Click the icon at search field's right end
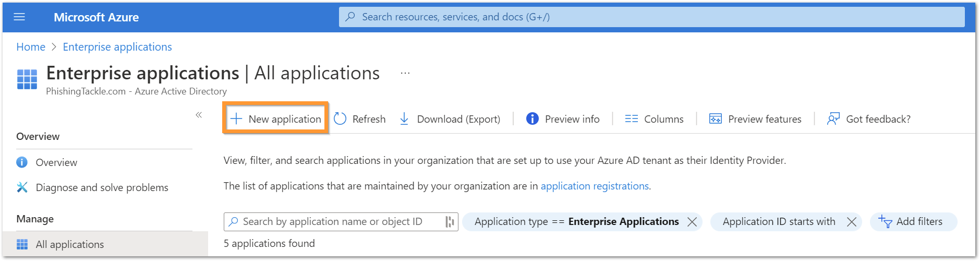Viewport: 980px width, 261px height. click(450, 222)
